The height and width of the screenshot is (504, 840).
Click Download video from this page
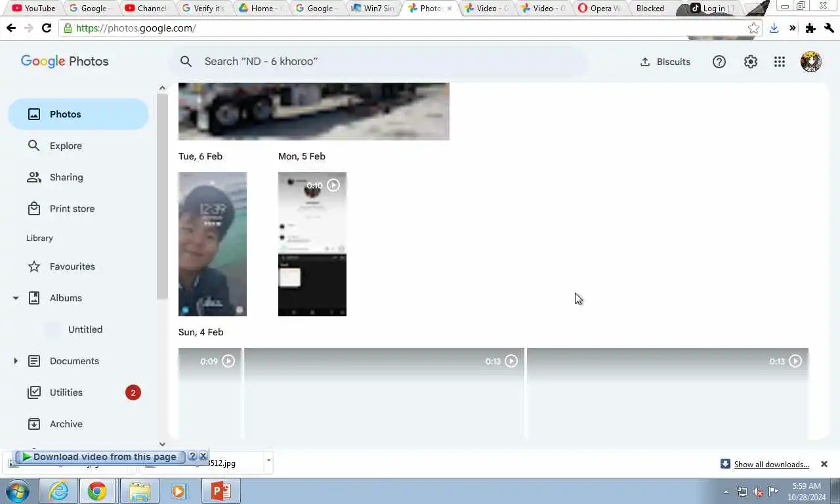click(x=100, y=457)
